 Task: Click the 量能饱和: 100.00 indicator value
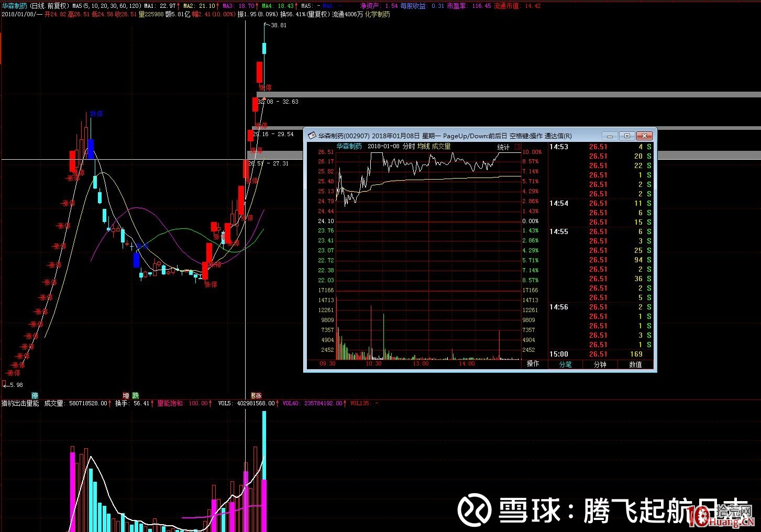(185, 403)
